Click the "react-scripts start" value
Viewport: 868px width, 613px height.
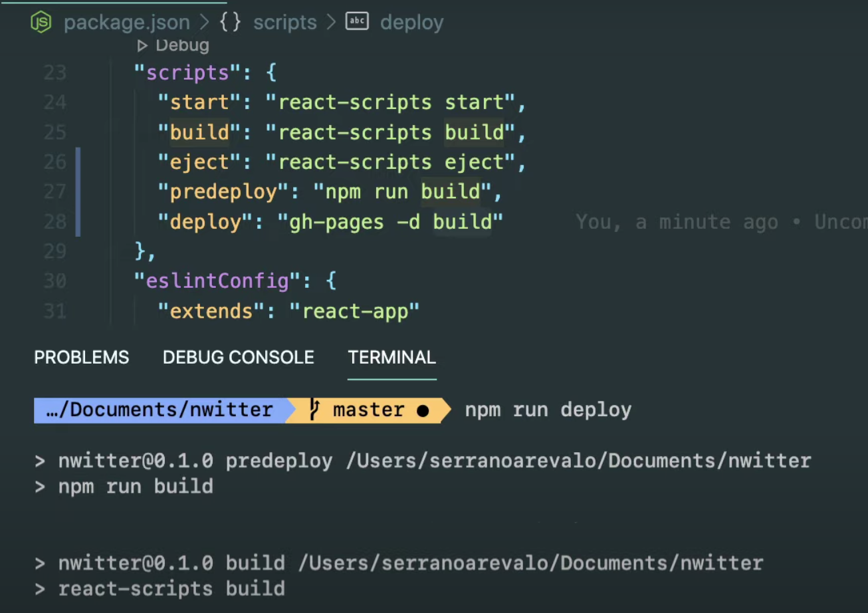(390, 102)
